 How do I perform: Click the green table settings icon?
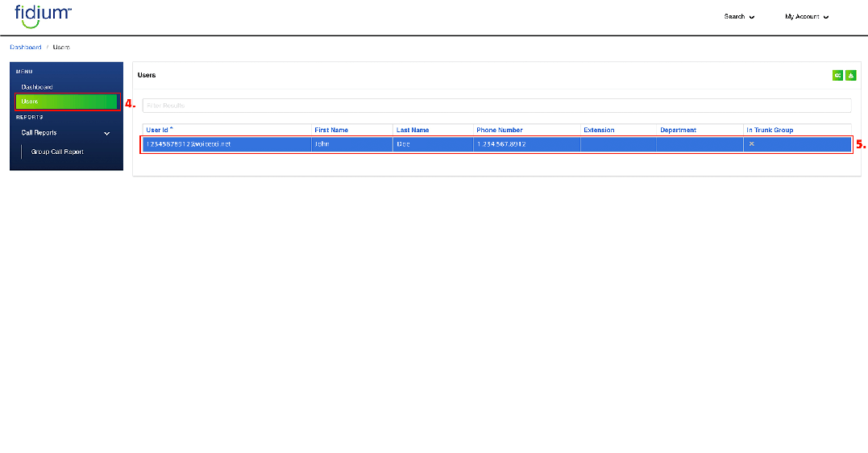pos(837,75)
